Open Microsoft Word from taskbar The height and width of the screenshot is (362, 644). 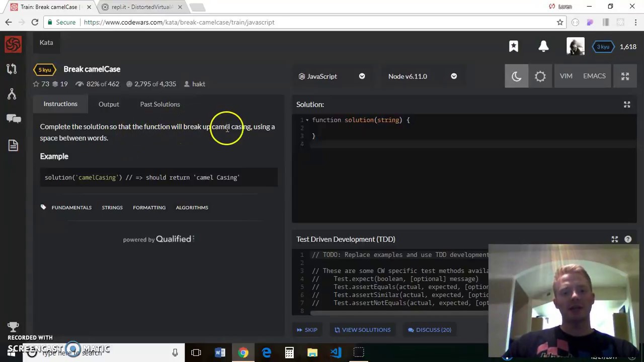click(x=220, y=352)
